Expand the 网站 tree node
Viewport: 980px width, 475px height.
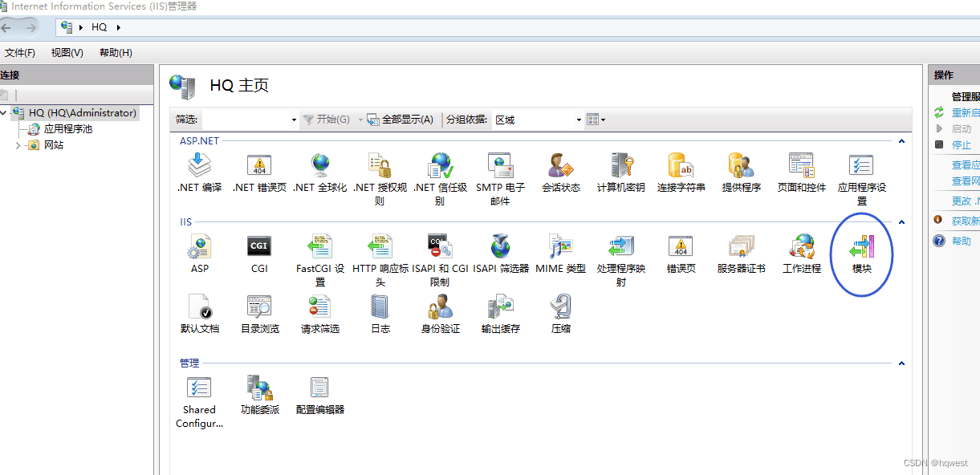18,145
